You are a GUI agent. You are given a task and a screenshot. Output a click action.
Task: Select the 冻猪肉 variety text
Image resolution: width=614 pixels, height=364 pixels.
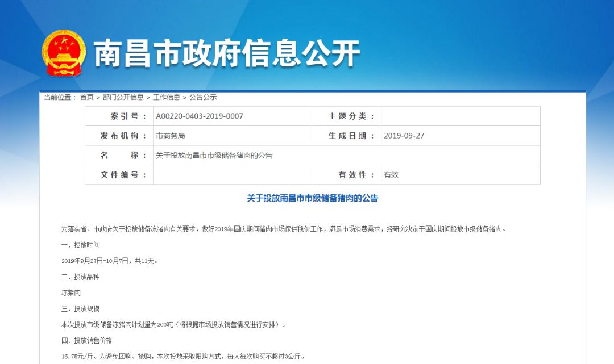coord(71,293)
